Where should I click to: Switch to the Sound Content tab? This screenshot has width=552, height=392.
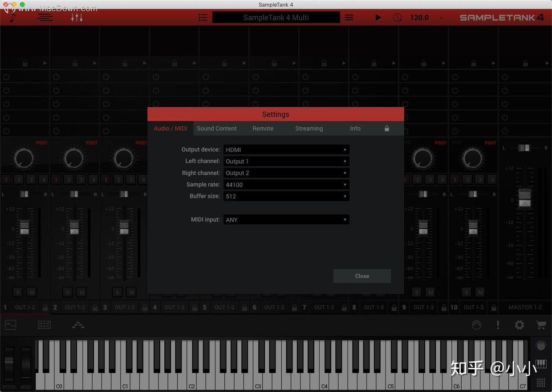217,128
